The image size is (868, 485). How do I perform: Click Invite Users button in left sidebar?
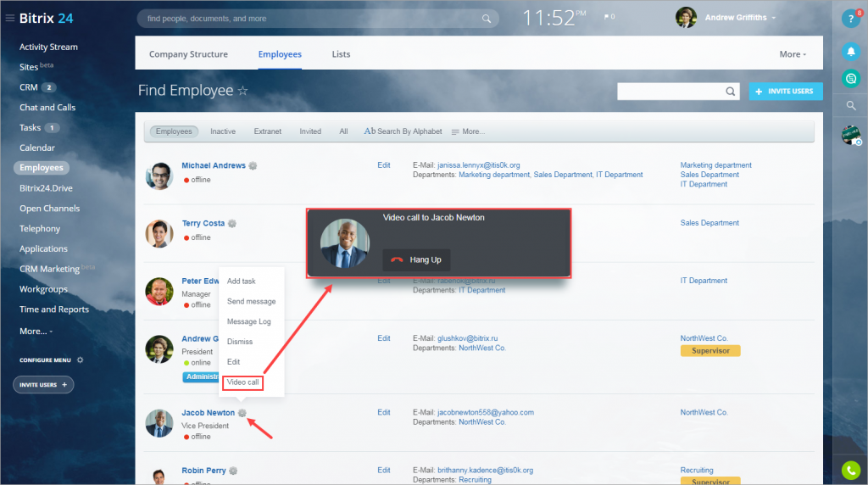pos(43,385)
